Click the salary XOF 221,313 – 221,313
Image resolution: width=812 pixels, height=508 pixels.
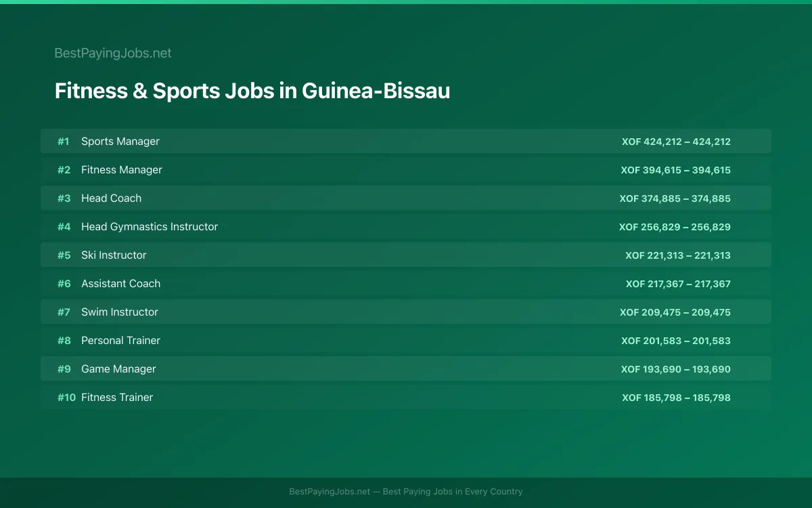click(x=678, y=255)
